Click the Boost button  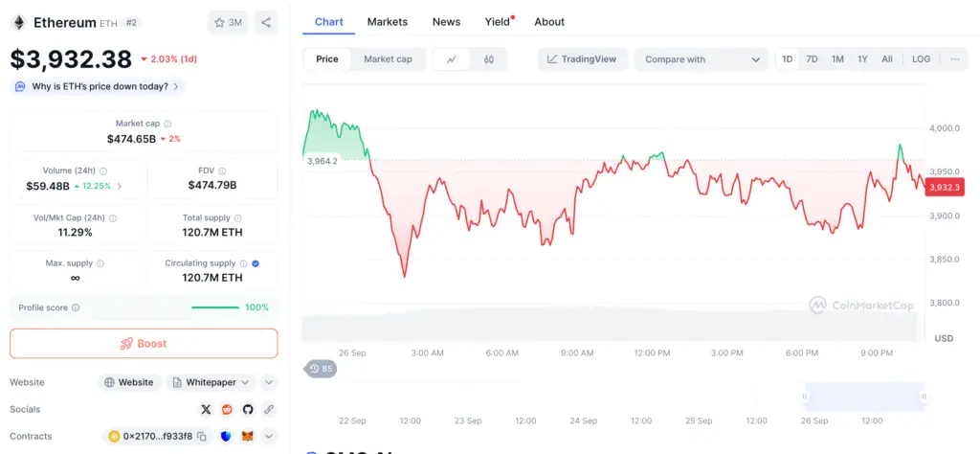[144, 343]
